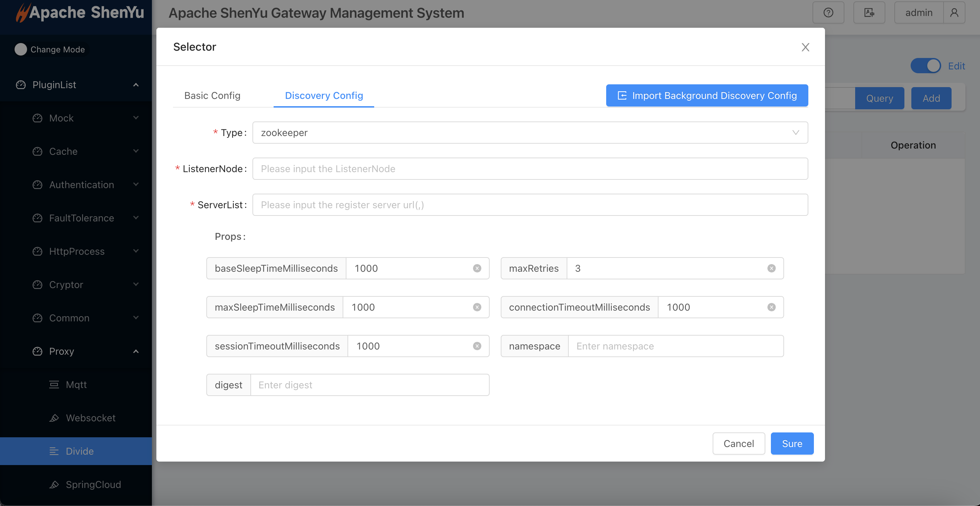Switch to Discovery Config tab
Viewport: 980px width, 506px height.
[x=324, y=95]
